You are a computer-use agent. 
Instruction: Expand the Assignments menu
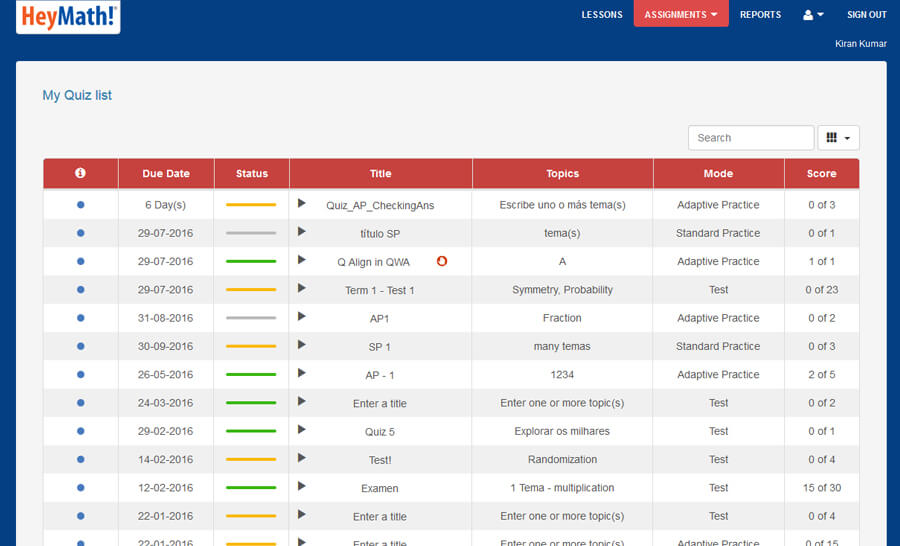tap(681, 15)
